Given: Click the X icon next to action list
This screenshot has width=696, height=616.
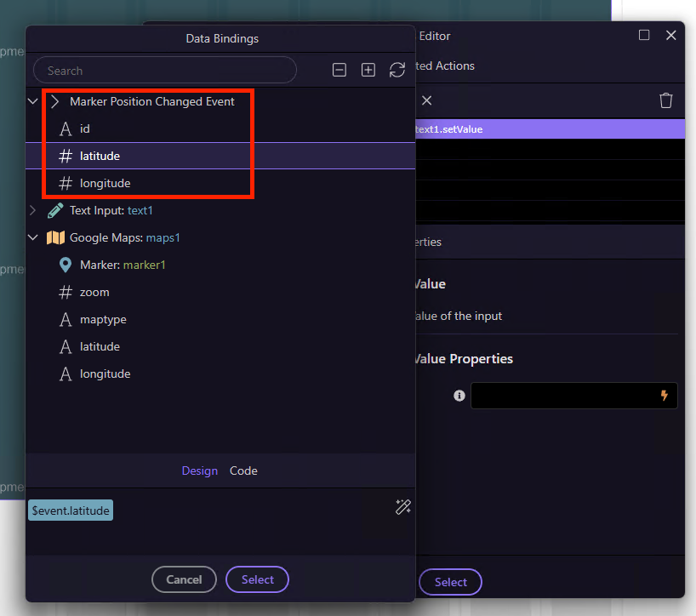Looking at the screenshot, I should (427, 100).
